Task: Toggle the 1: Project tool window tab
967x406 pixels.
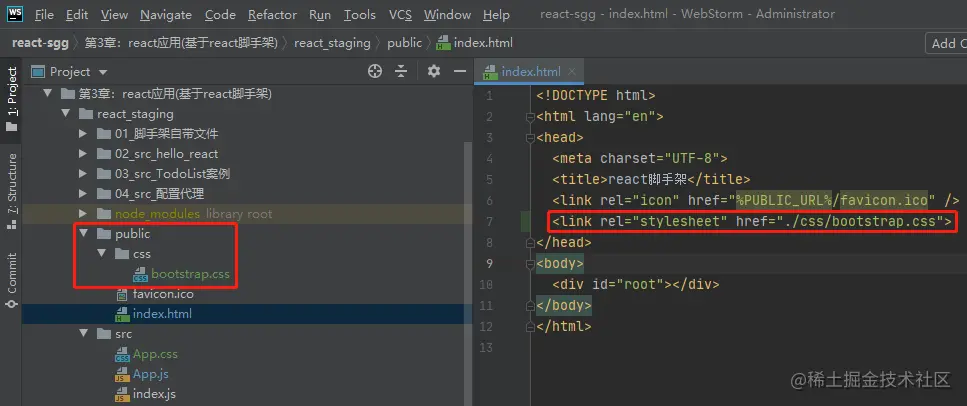Action: tap(11, 100)
